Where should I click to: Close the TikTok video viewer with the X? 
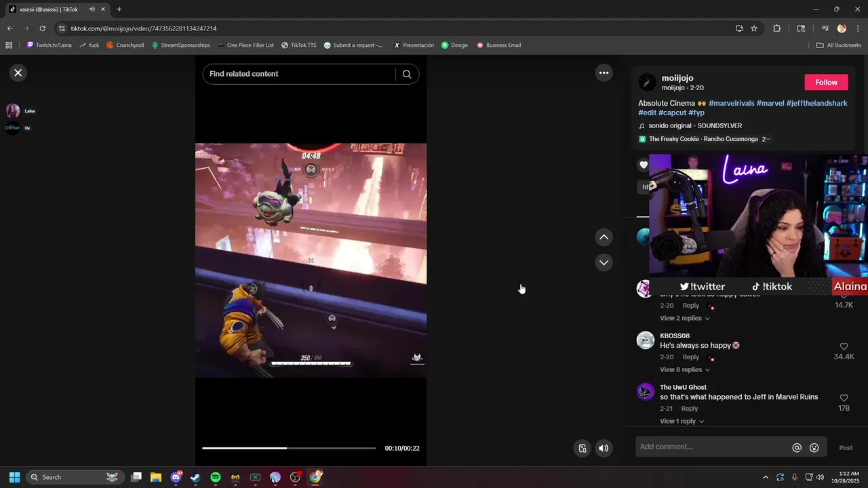[18, 73]
